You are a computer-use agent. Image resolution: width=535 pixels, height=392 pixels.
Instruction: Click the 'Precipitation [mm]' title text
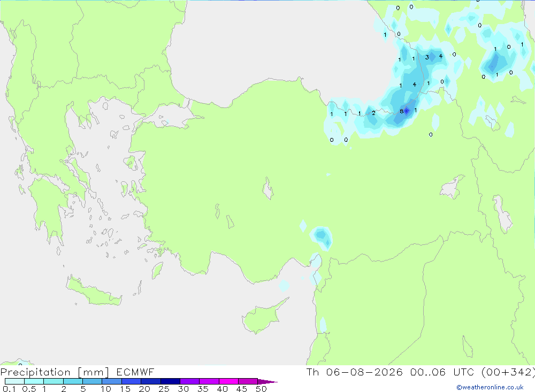(55, 372)
